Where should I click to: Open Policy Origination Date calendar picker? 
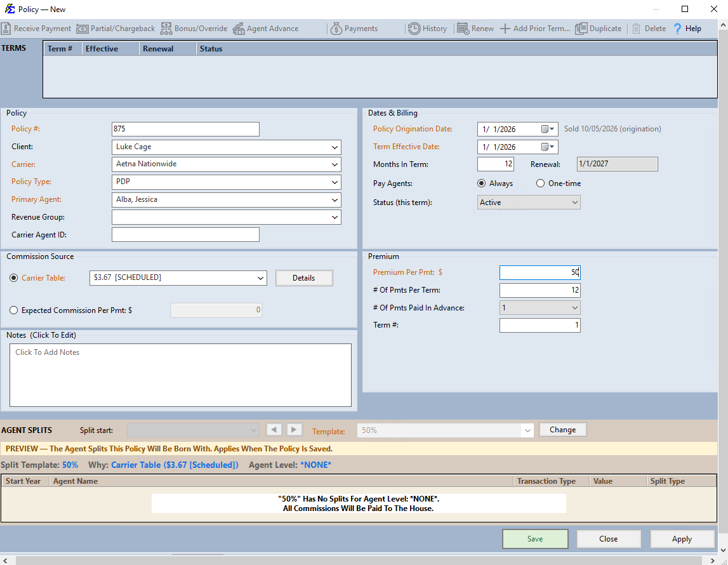pos(548,129)
